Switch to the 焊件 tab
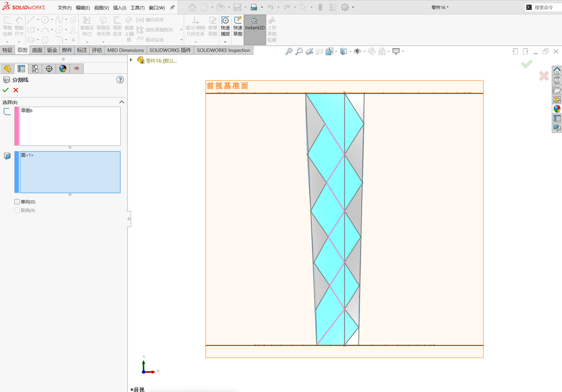The image size is (562, 392). (x=67, y=50)
